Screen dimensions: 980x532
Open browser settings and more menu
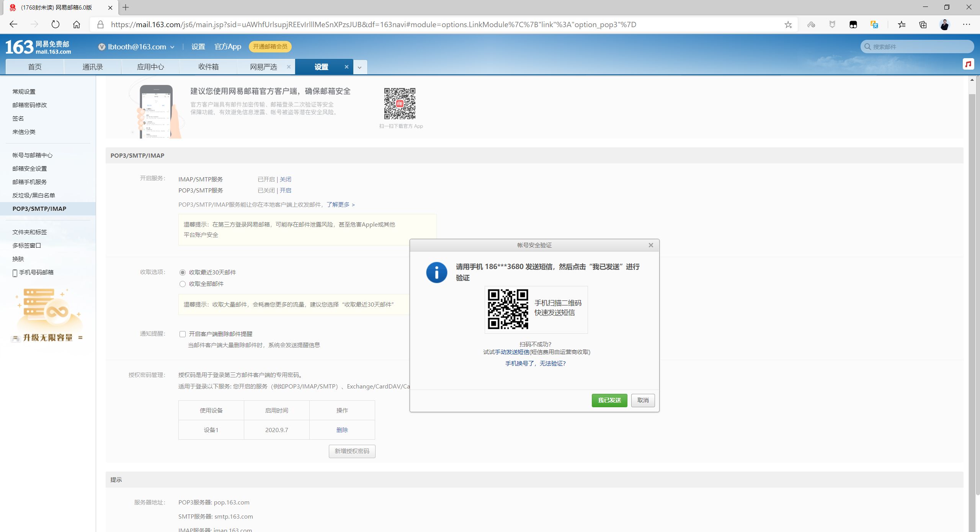coord(966,24)
